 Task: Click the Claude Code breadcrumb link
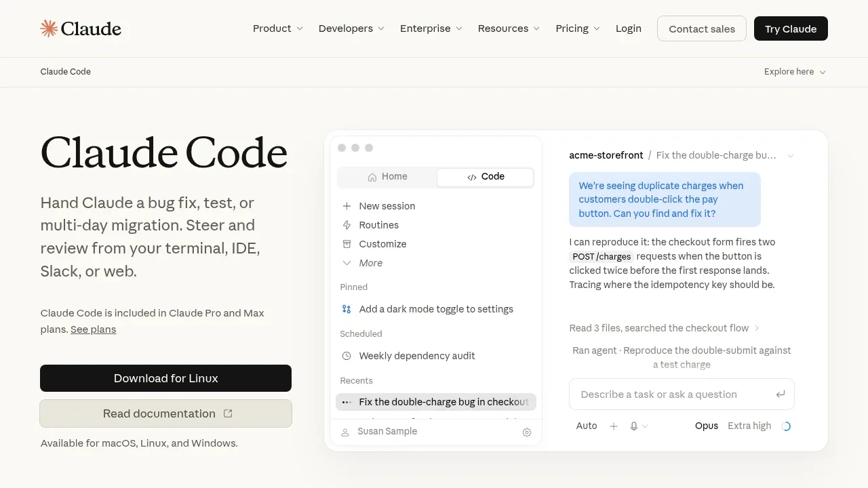[66, 72]
